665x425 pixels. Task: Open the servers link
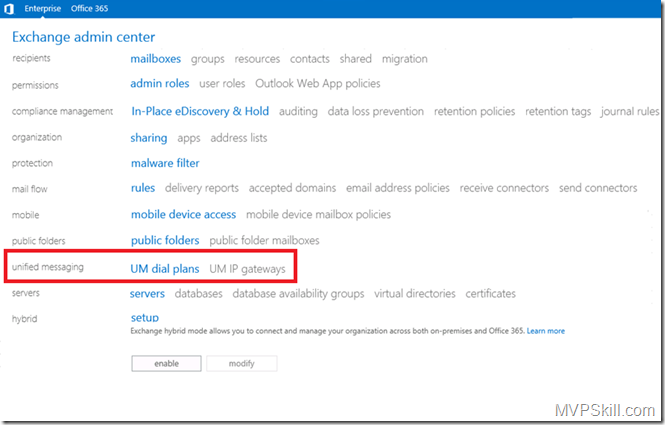pyautogui.click(x=147, y=294)
